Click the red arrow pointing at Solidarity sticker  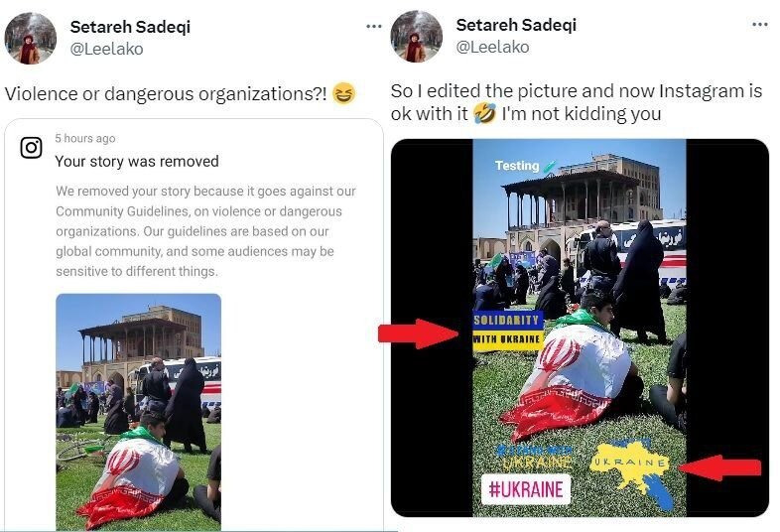(418, 333)
